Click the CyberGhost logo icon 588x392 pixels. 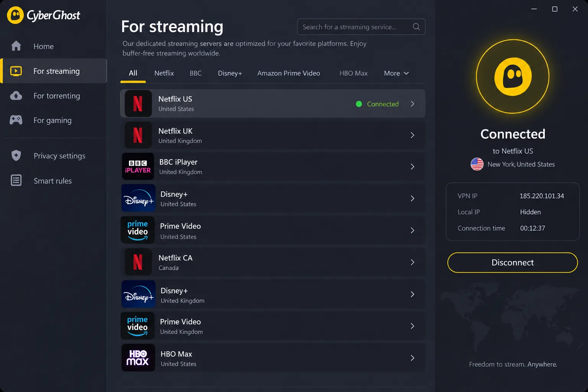(15, 15)
